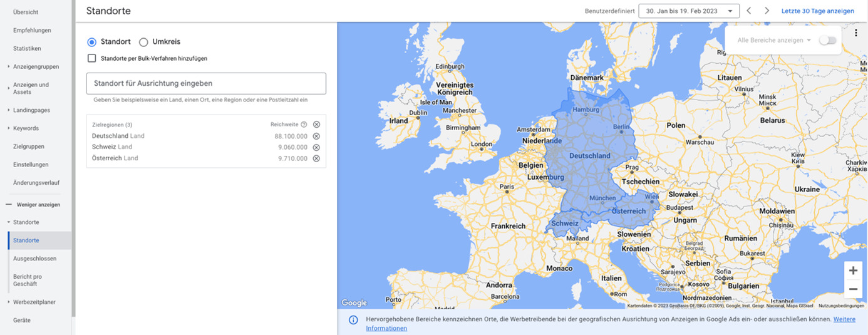
Task: Open Geräte in the sidebar
Action: 22,320
